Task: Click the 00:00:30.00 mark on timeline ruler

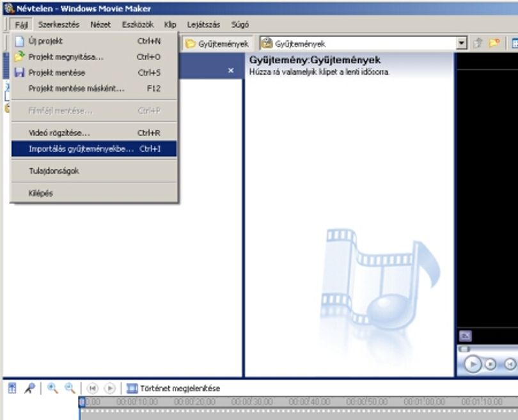Action: point(252,401)
